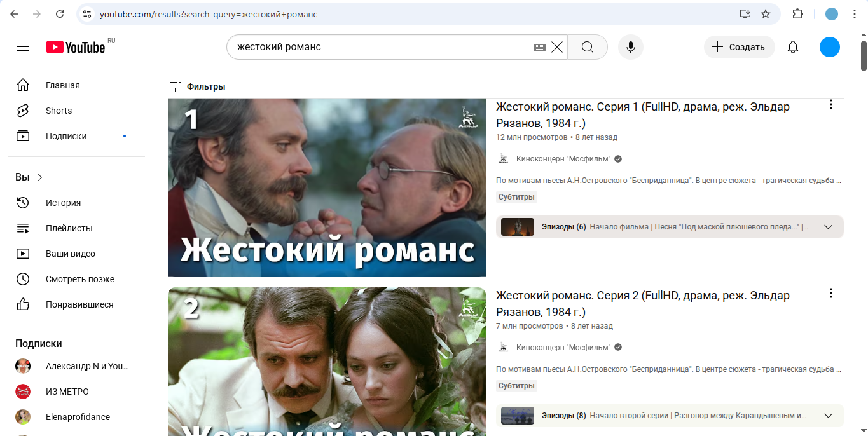Click the browser address bar URL
This screenshot has height=436, width=868.
[209, 14]
